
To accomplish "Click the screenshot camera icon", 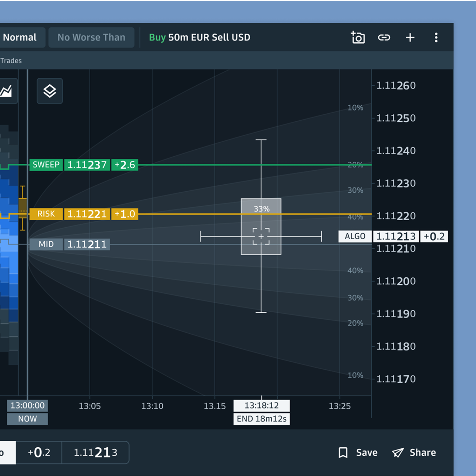I will click(358, 37).
